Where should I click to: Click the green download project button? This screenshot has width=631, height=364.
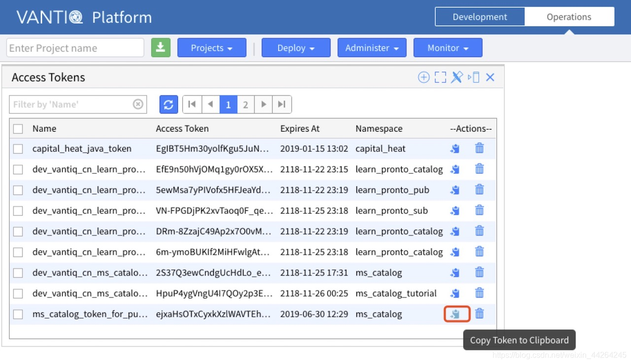point(161,48)
